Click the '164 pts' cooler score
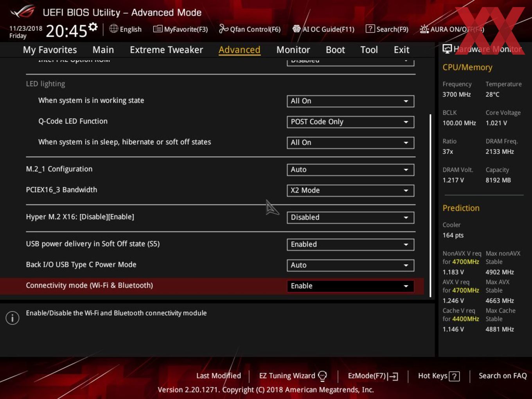The width and height of the screenshot is (532, 399). click(x=453, y=235)
